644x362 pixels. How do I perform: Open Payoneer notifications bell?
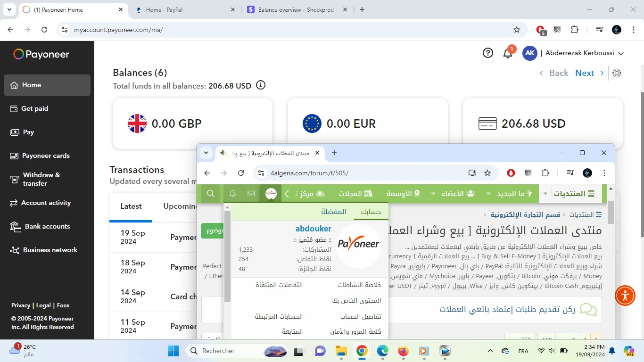pyautogui.click(x=508, y=53)
